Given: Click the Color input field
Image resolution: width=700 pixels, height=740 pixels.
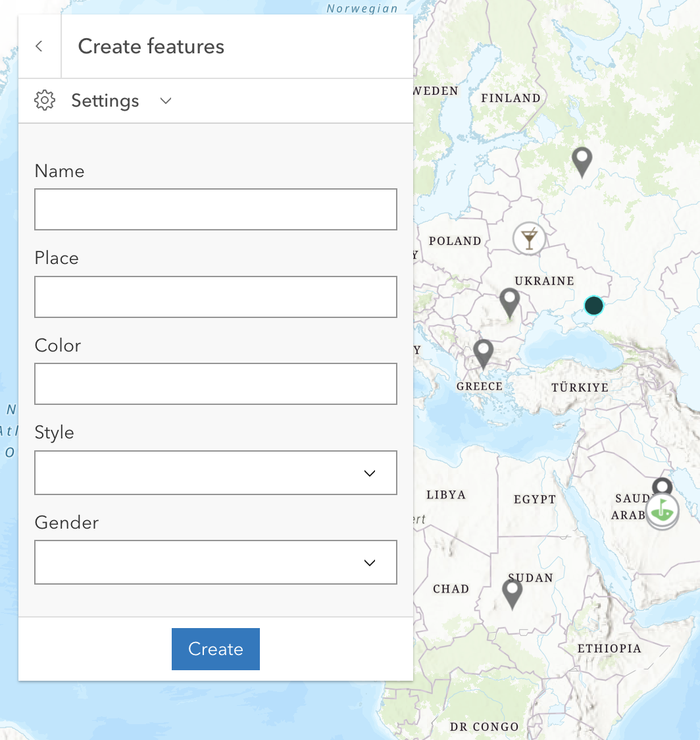Looking at the screenshot, I should pyautogui.click(x=216, y=384).
